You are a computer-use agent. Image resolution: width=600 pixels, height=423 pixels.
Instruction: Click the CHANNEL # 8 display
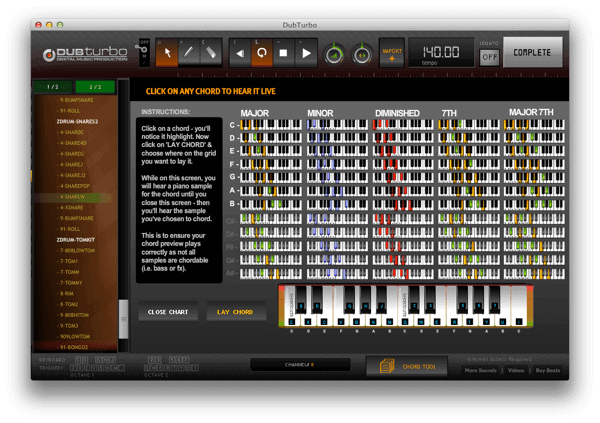(300, 365)
